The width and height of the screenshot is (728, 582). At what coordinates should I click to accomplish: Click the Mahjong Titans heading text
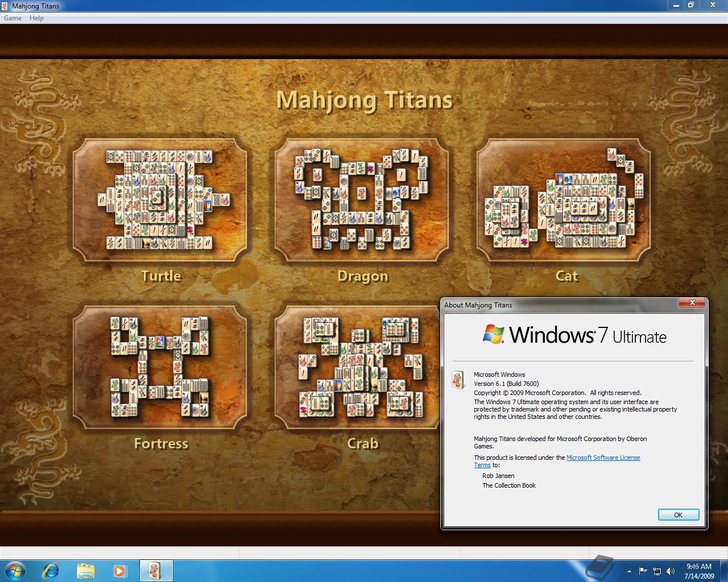[365, 101]
